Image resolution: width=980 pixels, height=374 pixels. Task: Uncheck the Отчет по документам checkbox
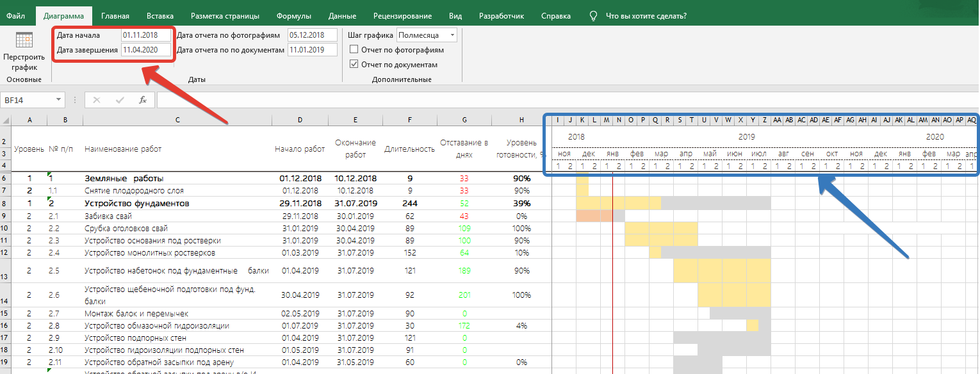click(x=354, y=64)
